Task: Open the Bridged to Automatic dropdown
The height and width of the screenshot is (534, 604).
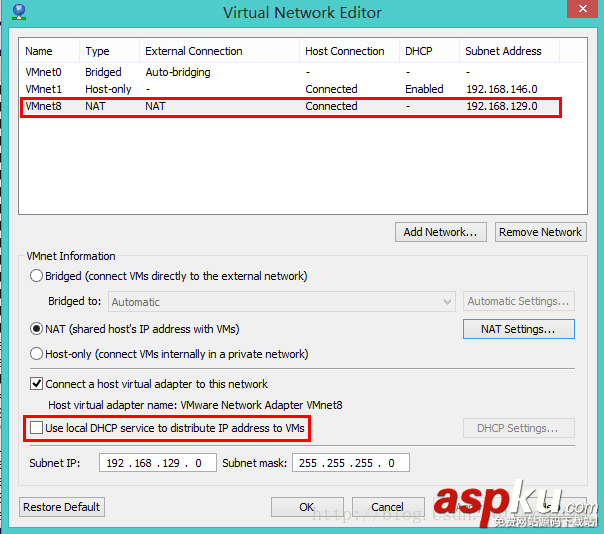Action: point(282,302)
